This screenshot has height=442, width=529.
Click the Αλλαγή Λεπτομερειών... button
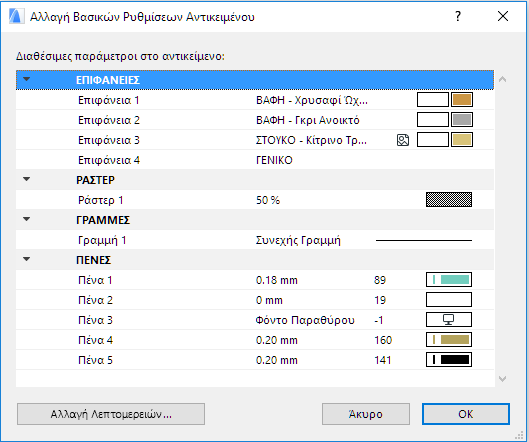(x=111, y=414)
